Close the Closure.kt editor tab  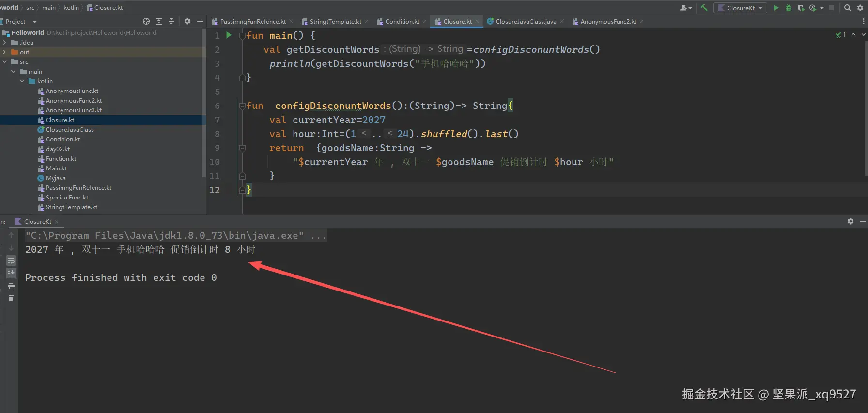click(x=477, y=21)
